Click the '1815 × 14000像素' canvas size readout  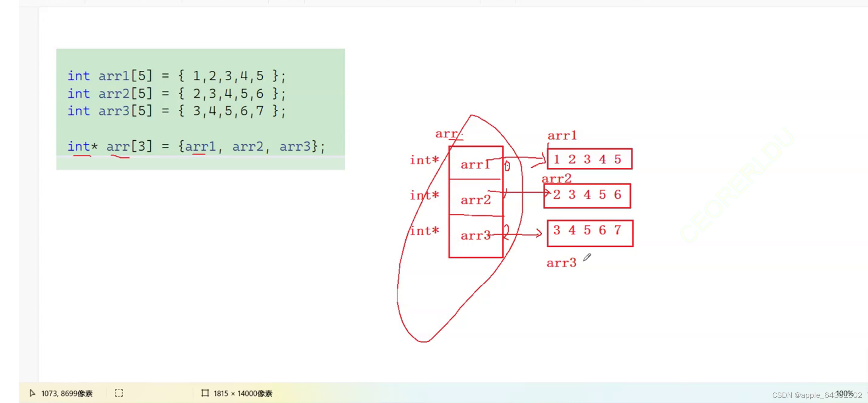[x=243, y=393]
